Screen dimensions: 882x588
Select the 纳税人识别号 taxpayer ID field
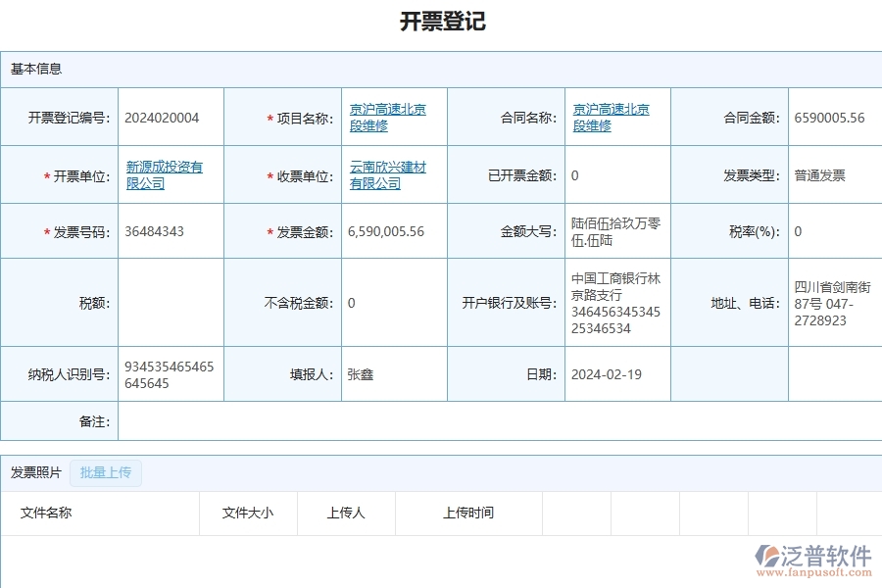point(169,373)
